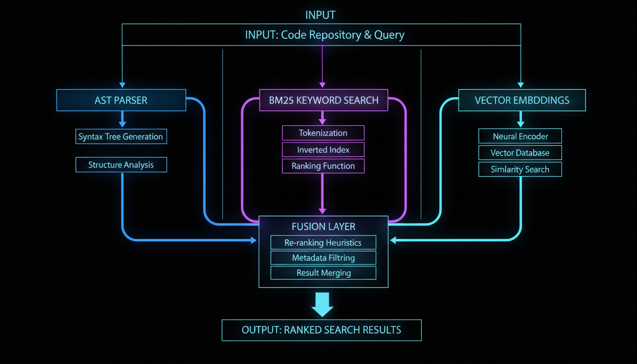The image size is (637, 364).
Task: Toggle the Result Merging step
Action: pos(323,273)
